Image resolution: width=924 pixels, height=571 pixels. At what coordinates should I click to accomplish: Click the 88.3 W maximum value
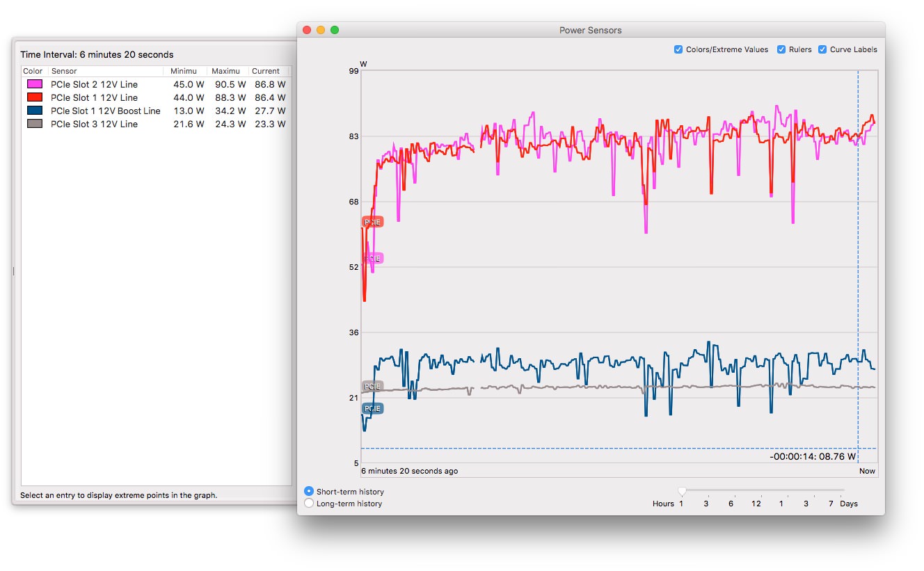pyautogui.click(x=230, y=97)
